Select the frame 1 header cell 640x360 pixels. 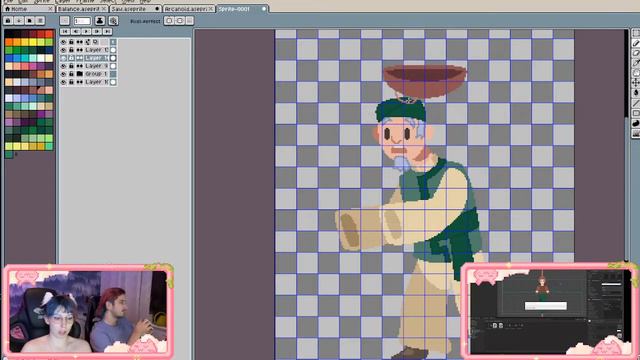click(x=113, y=42)
